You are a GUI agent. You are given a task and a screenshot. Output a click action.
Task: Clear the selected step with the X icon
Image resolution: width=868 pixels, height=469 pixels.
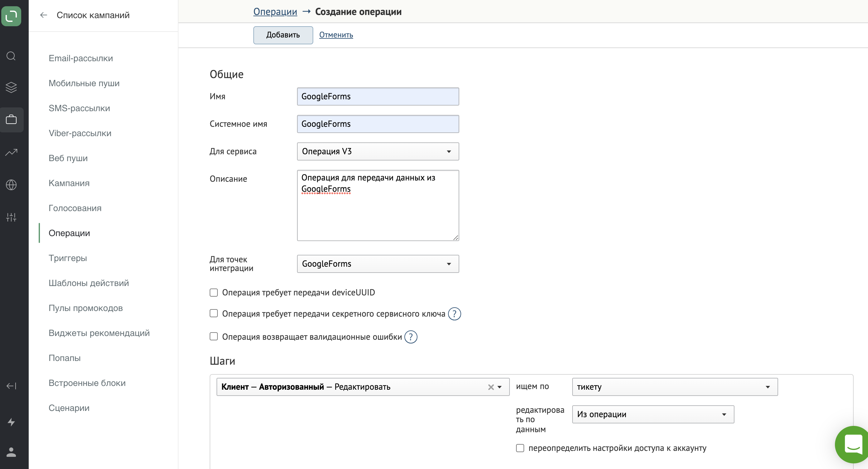coord(491,387)
